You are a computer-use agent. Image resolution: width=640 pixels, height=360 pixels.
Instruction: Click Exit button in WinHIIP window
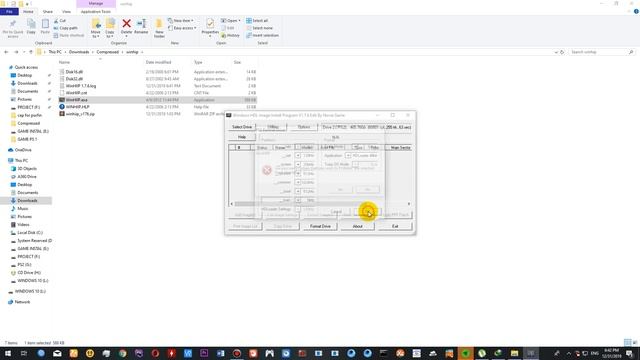point(395,226)
